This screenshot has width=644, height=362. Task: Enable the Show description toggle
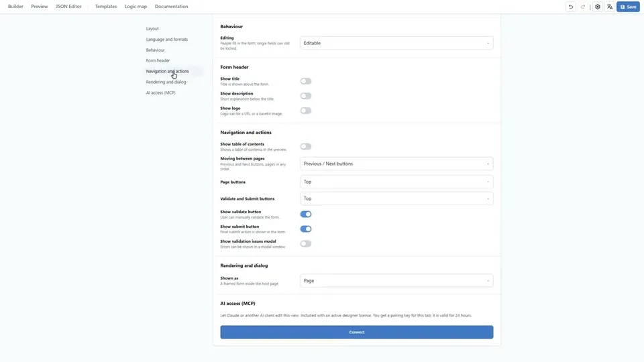pyautogui.click(x=306, y=96)
